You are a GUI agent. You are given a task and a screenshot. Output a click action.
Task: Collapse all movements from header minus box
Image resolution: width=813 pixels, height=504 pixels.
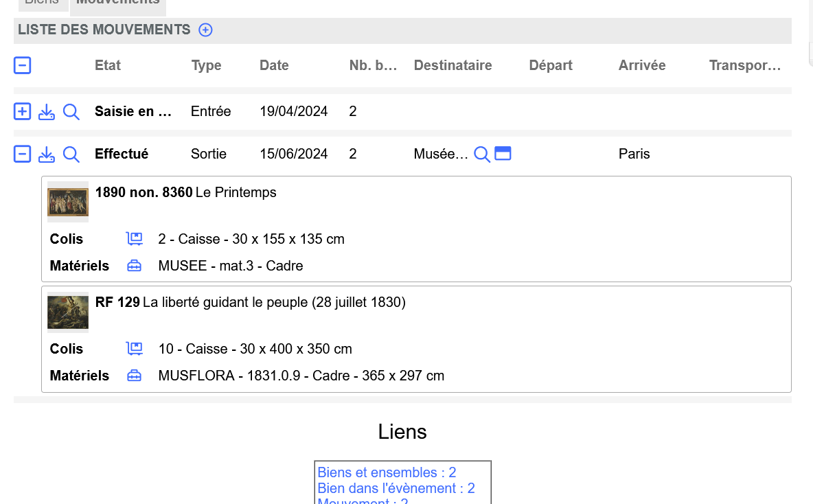click(x=23, y=65)
